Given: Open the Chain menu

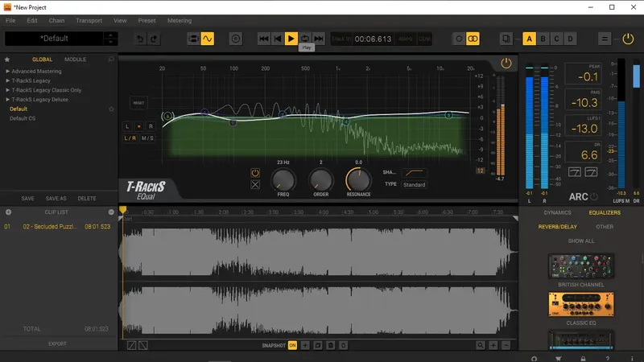Looking at the screenshot, I should (x=56, y=21).
